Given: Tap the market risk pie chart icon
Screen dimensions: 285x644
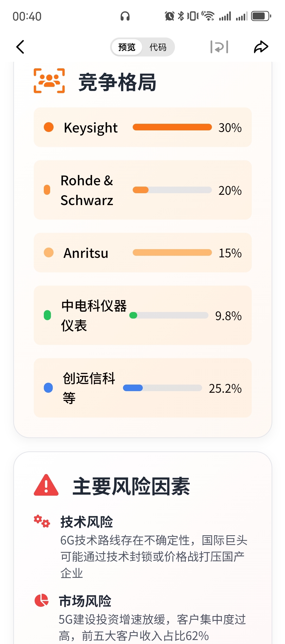Looking at the screenshot, I should coord(42,600).
